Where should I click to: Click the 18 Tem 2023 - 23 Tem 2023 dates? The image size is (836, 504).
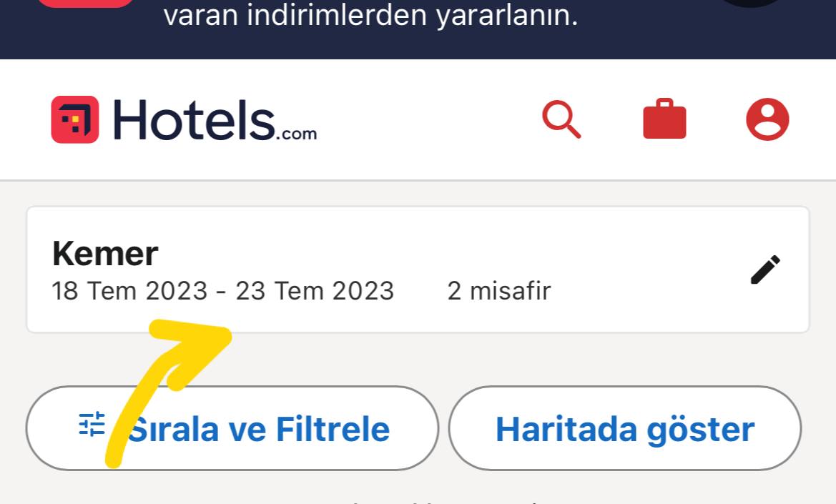[x=223, y=291]
